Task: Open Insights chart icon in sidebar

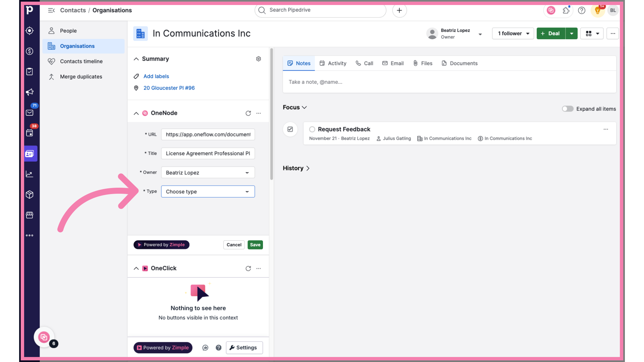Action: 30,174
